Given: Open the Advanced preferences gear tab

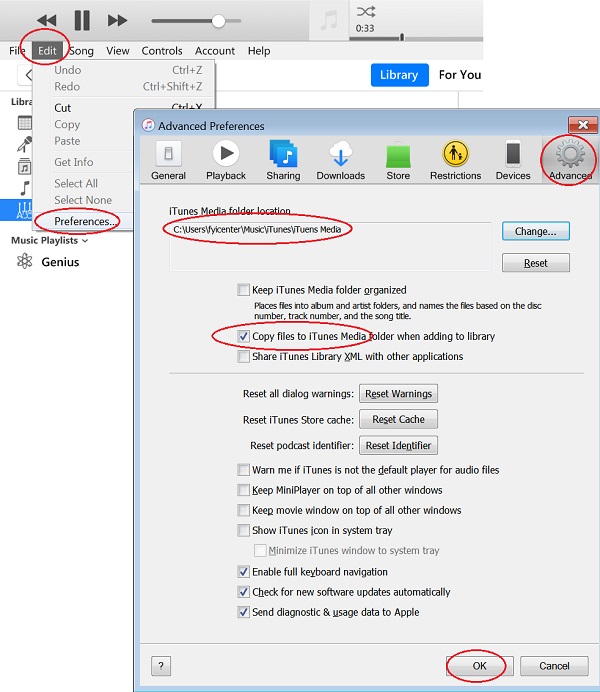Looking at the screenshot, I should pos(570,161).
